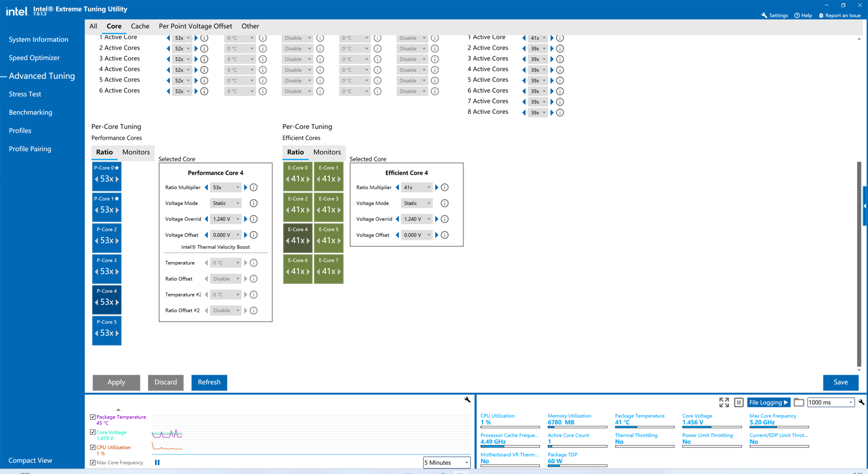
Task: Expand the monitor panel to full view
Action: pos(724,402)
